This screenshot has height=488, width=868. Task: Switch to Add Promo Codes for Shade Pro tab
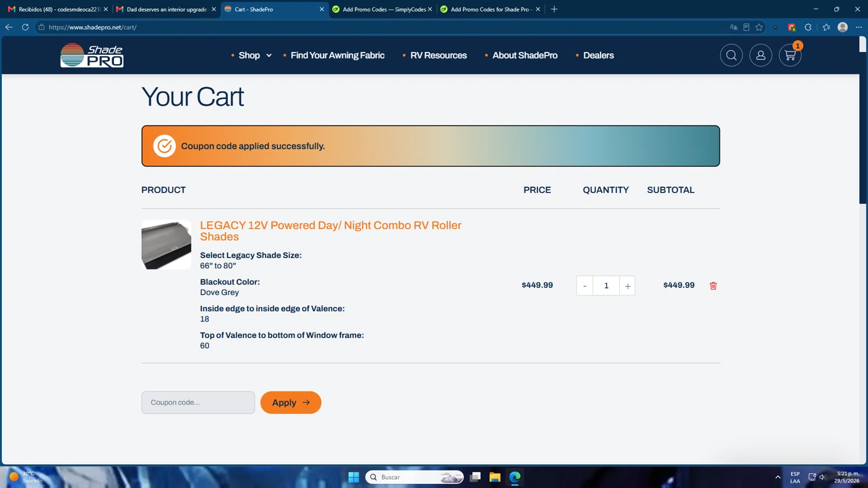point(490,9)
